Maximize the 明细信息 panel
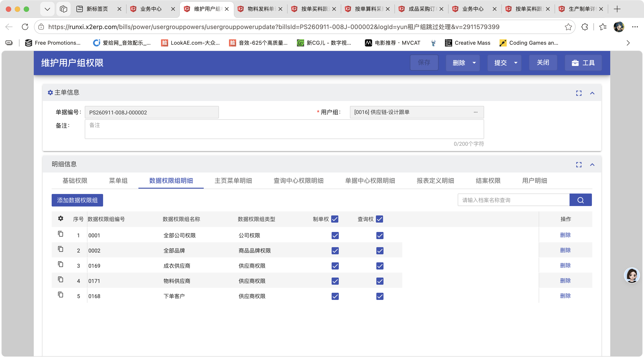 579,165
